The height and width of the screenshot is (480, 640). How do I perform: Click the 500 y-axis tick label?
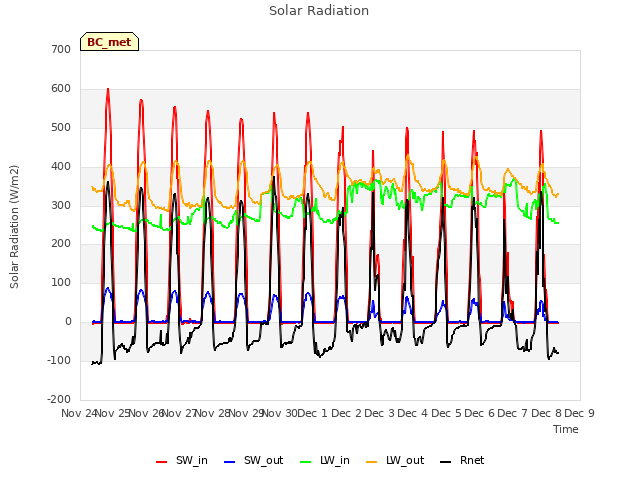[x=61, y=127]
